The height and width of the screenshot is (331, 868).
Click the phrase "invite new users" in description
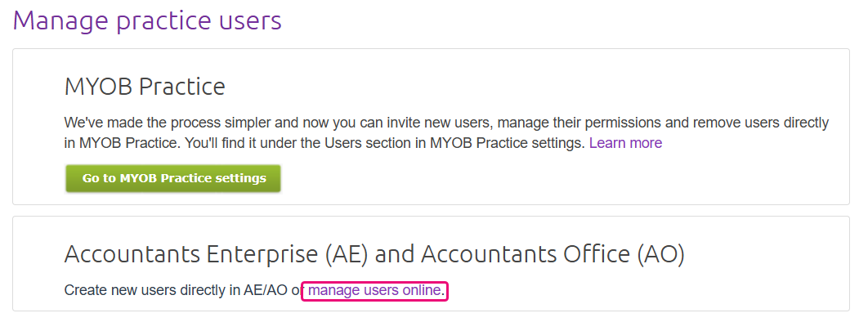(443, 123)
